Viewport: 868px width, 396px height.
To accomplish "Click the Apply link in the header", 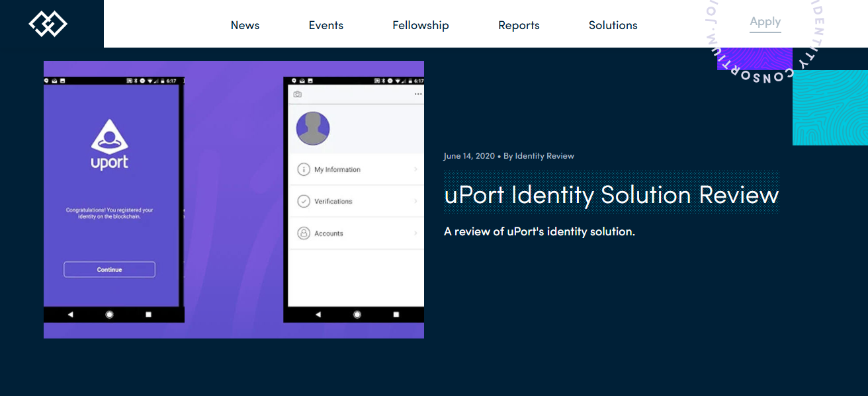I will pyautogui.click(x=765, y=21).
